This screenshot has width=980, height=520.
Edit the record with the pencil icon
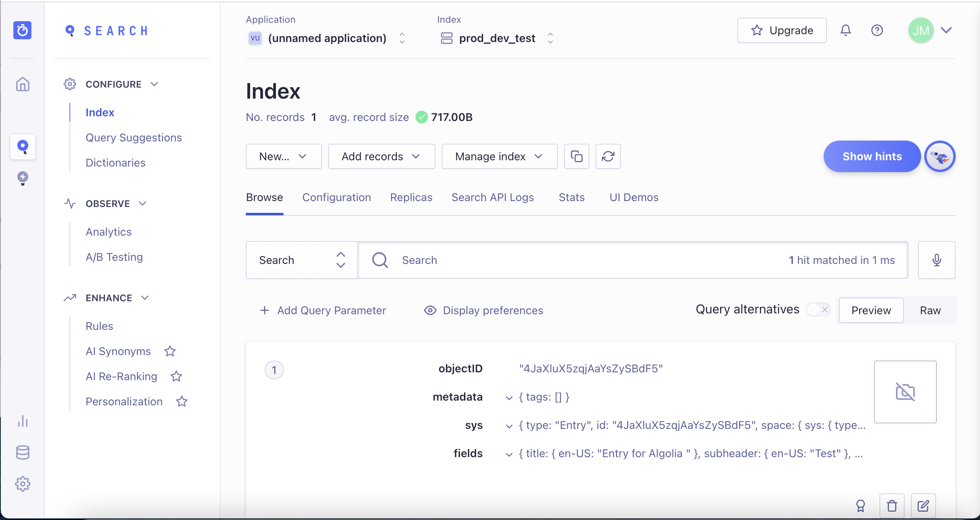(x=923, y=506)
